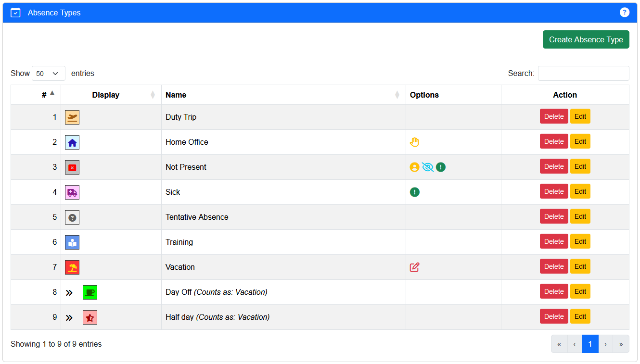Open the help question mark icon

pyautogui.click(x=624, y=13)
